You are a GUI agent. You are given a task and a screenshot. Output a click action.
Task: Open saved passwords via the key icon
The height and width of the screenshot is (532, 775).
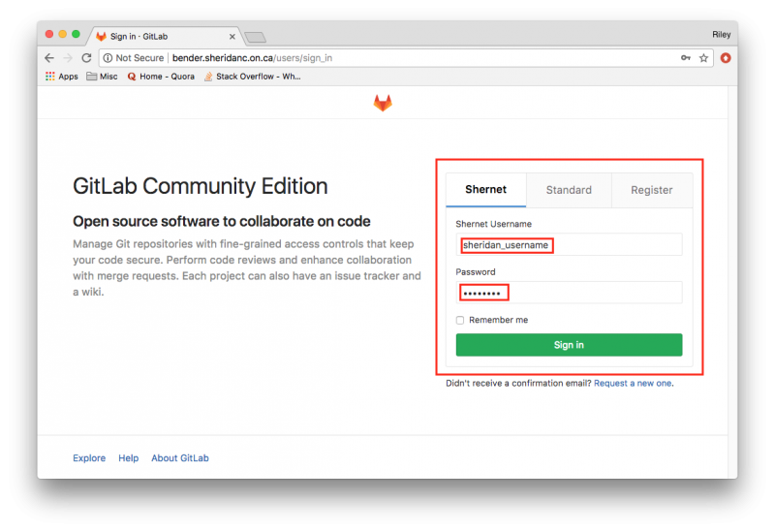click(686, 58)
